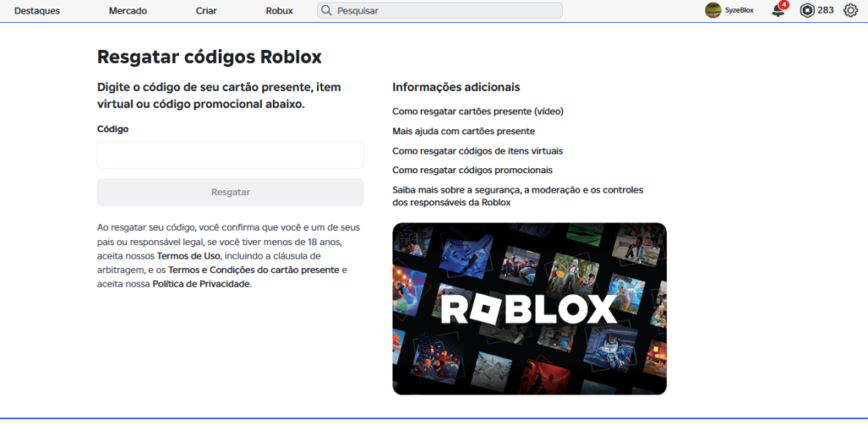
Task: Open Como resgatar cartões presente (vídeo)
Action: coord(477,111)
